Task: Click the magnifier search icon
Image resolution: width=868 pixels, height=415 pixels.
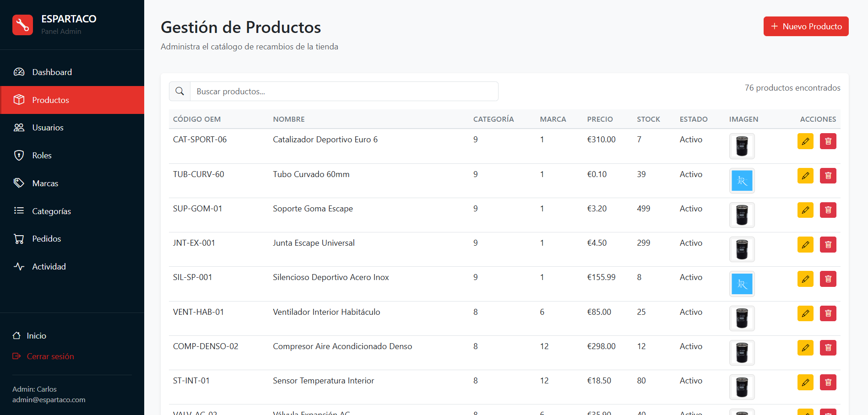Action: click(180, 92)
